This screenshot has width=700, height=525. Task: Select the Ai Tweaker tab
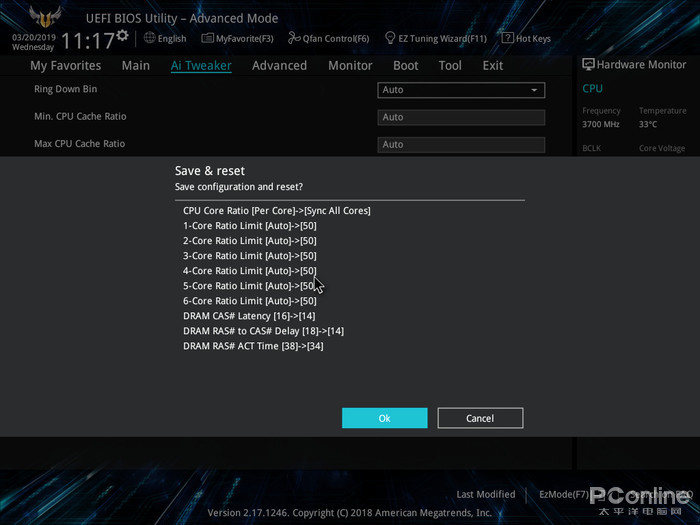tap(201, 66)
